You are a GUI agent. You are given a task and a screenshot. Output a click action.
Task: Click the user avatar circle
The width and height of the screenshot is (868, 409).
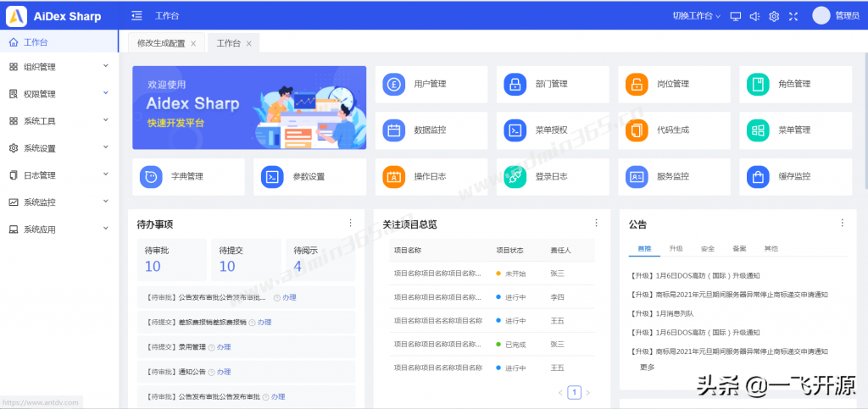point(821,15)
